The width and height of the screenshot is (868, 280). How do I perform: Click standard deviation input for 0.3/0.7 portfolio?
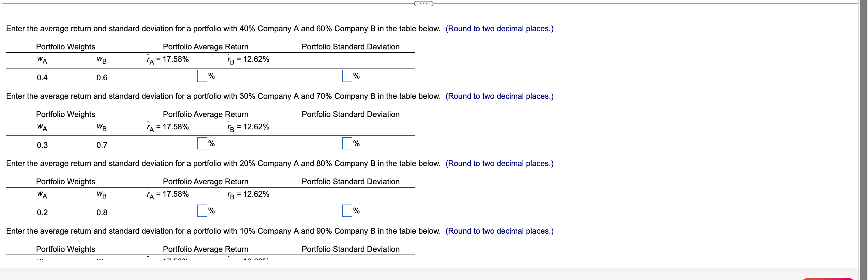347,143
